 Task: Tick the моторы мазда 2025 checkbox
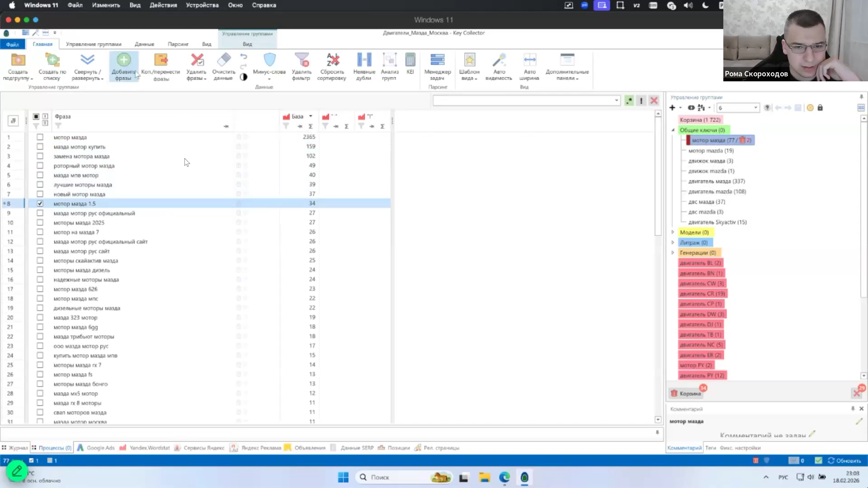coord(40,222)
